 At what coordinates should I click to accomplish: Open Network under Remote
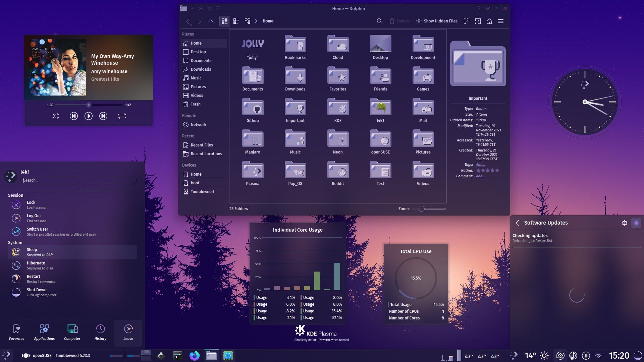(204, 125)
